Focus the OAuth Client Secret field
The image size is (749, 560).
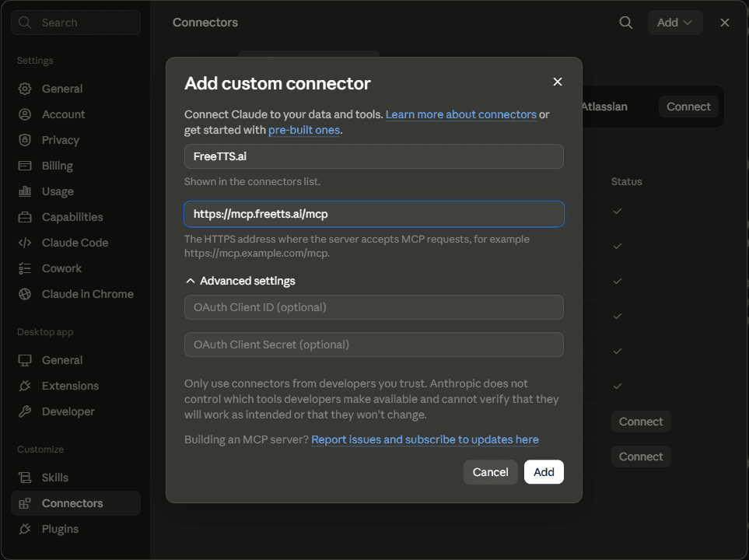pos(373,345)
